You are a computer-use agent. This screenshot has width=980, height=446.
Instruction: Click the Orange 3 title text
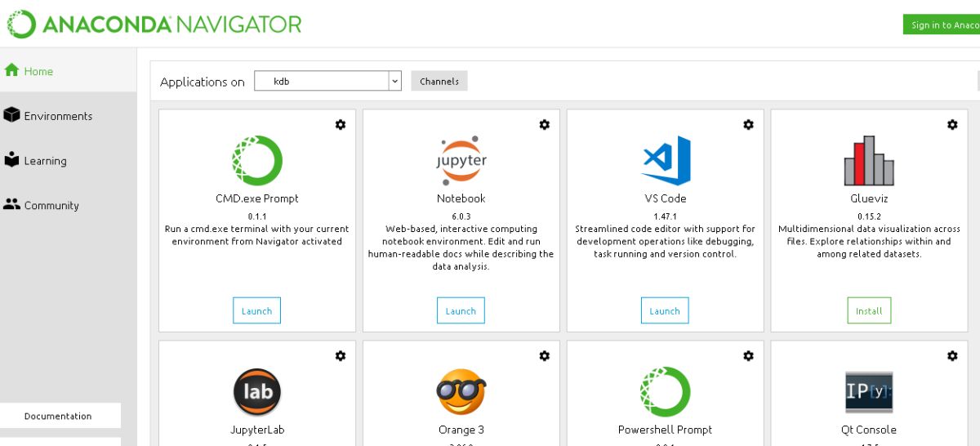(461, 430)
